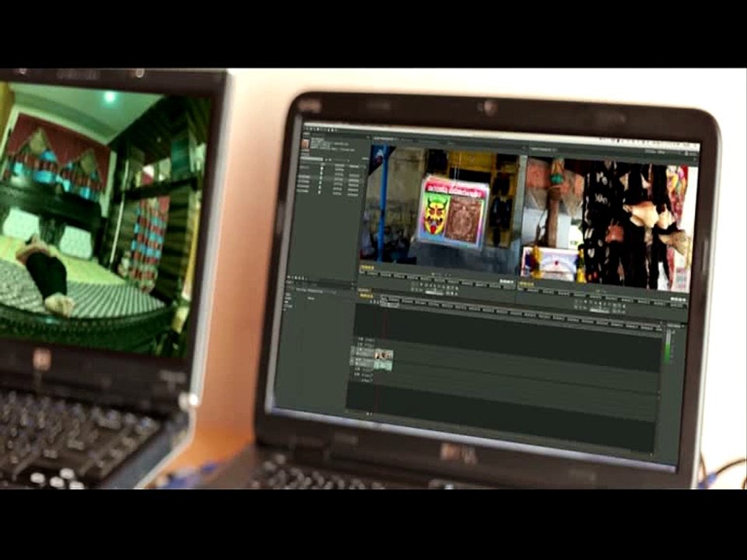Select the teal audio clip in the timeline
The width and height of the screenshot is (747, 560).
(x=384, y=366)
